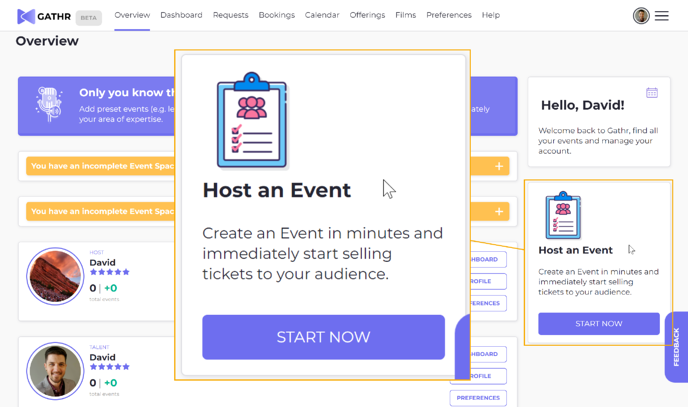Click the user avatar in header
The height and width of the screenshot is (407, 688).
(x=641, y=16)
